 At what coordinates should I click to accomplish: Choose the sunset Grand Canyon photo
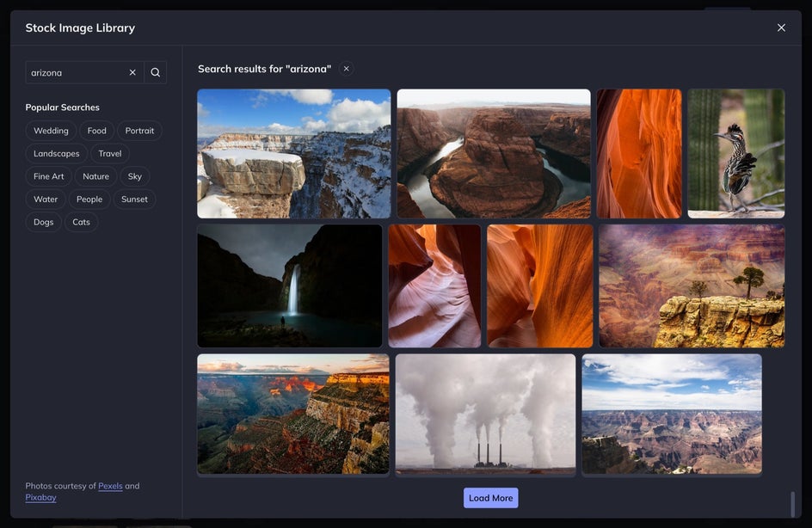coord(293,414)
